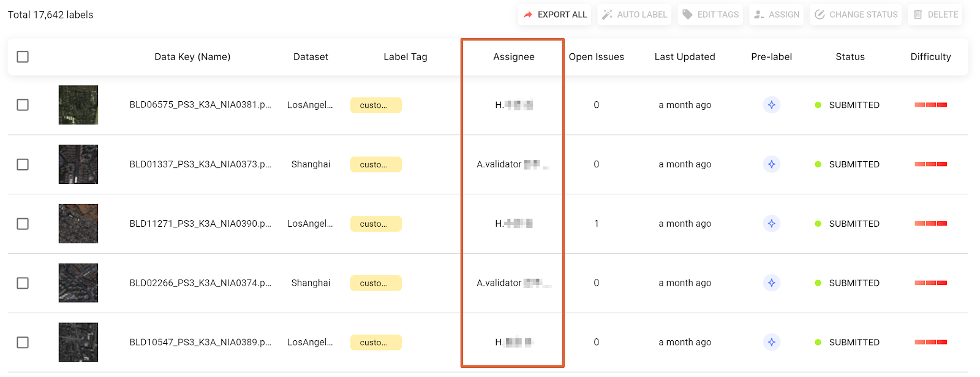Click difficulty bar in BLD10547 row
The height and width of the screenshot is (377, 980).
931,343
